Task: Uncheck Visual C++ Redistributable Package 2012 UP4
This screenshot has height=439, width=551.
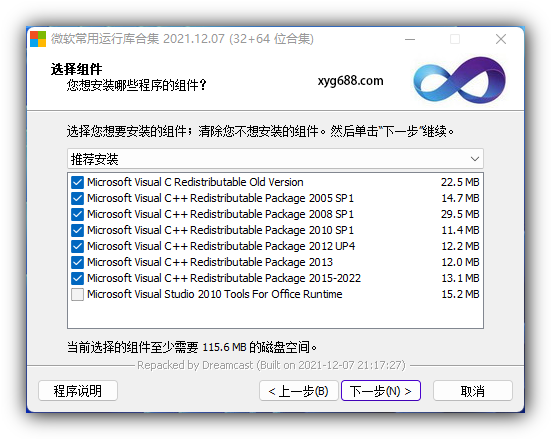Action: (77, 246)
